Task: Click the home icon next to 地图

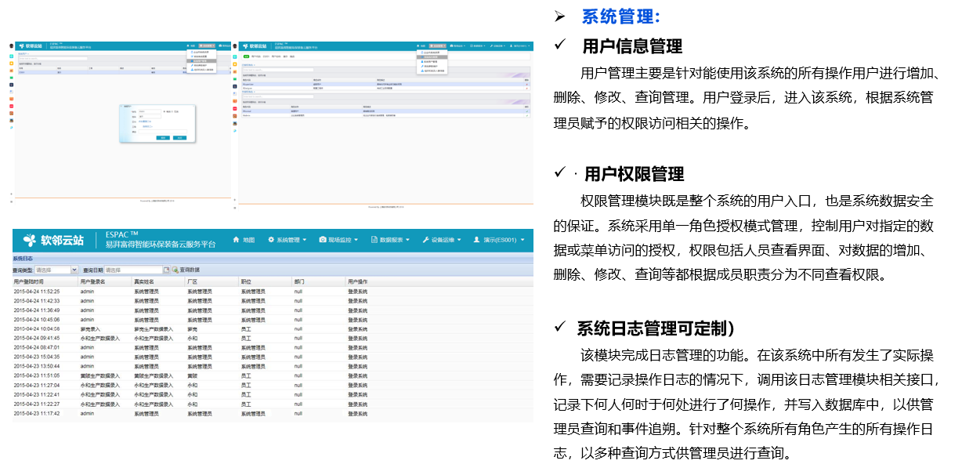Action: pyautogui.click(x=236, y=240)
